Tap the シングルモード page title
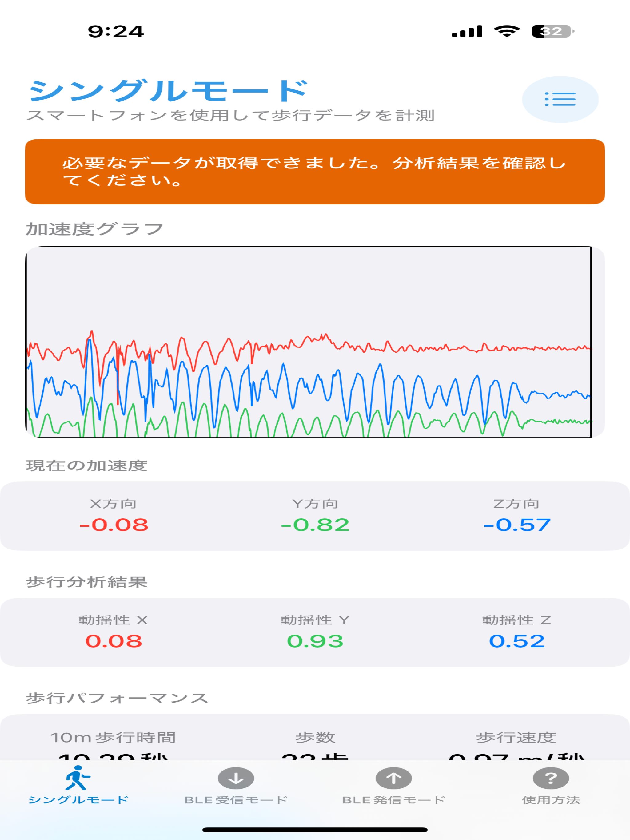The height and width of the screenshot is (840, 630). (x=168, y=90)
